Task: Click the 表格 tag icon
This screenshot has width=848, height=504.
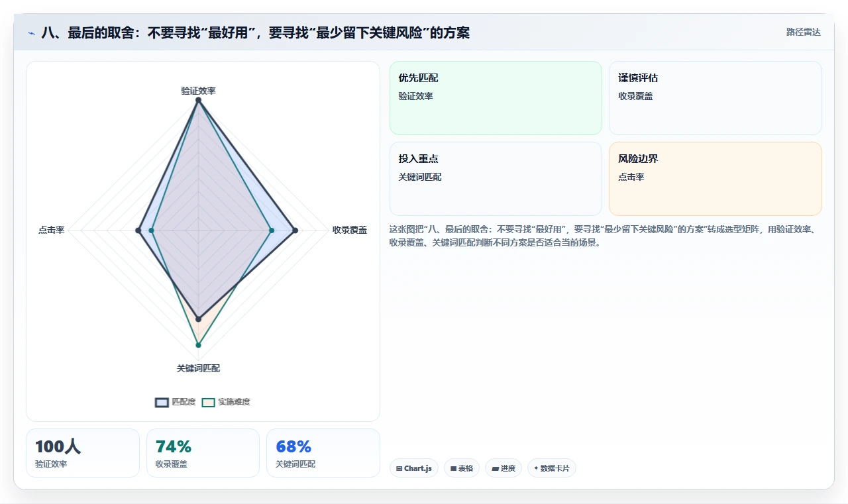Action: point(453,468)
